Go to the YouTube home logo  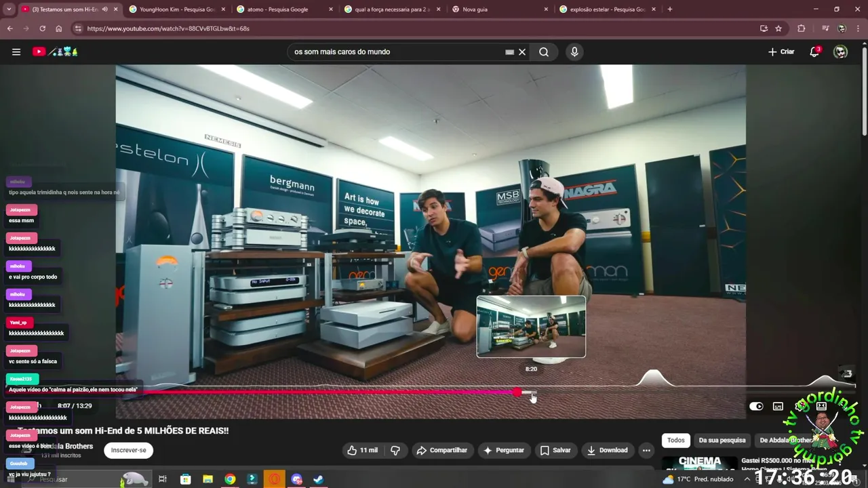click(56, 52)
